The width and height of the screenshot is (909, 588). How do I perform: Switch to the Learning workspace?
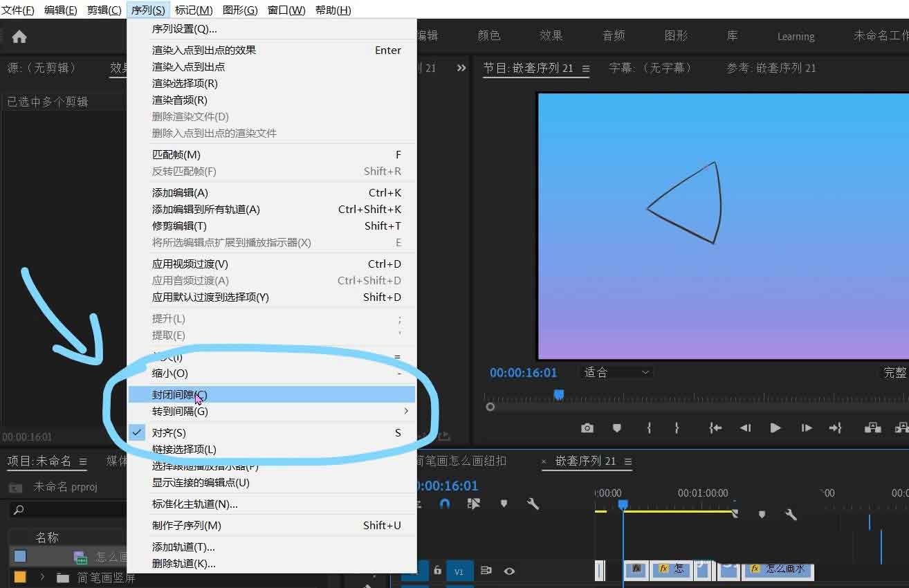796,37
